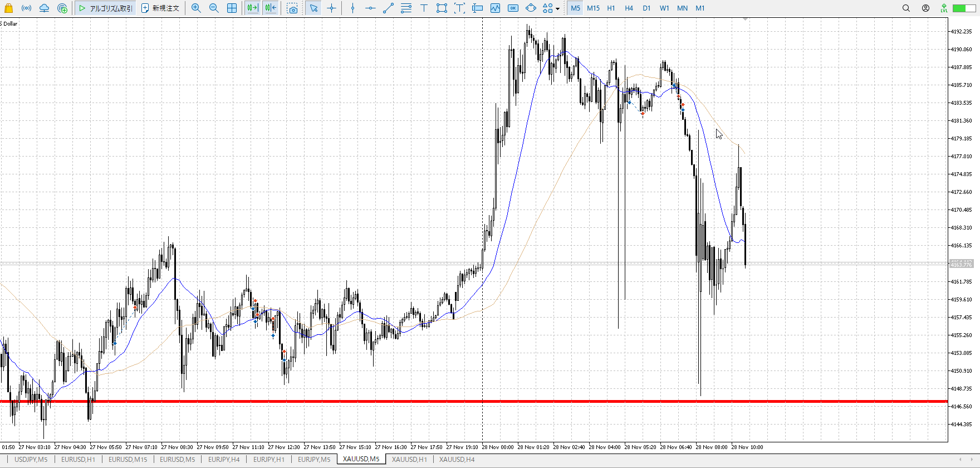This screenshot has width=980, height=468.
Task: Switch chart to the D1 timeframe
Action: tap(646, 8)
